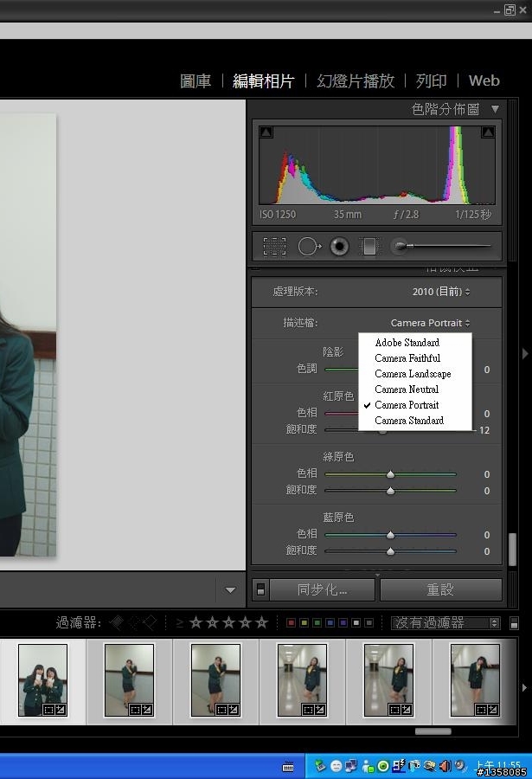Toggle highlight clipping indicator in histogram
Image resolution: width=532 pixels, height=779 pixels.
488,132
